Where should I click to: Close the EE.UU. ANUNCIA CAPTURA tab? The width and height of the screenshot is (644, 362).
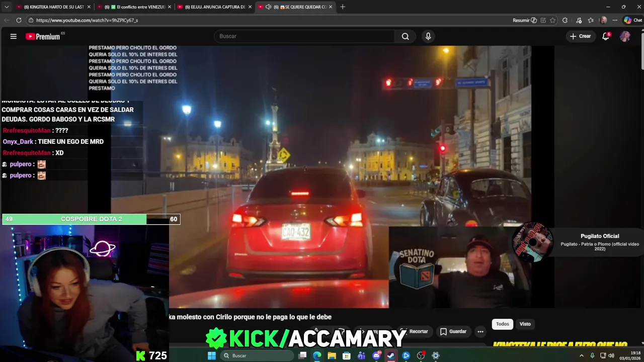[250, 7]
